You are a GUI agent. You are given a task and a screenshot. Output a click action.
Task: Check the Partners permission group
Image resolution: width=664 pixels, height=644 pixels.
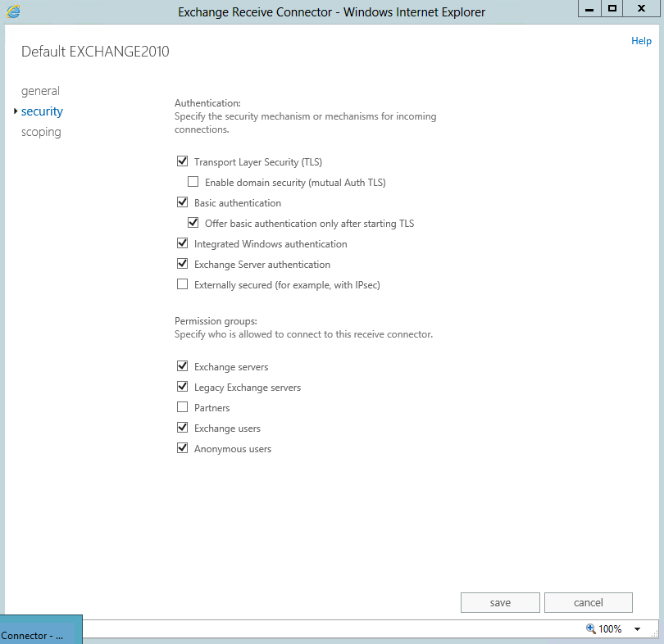183,408
